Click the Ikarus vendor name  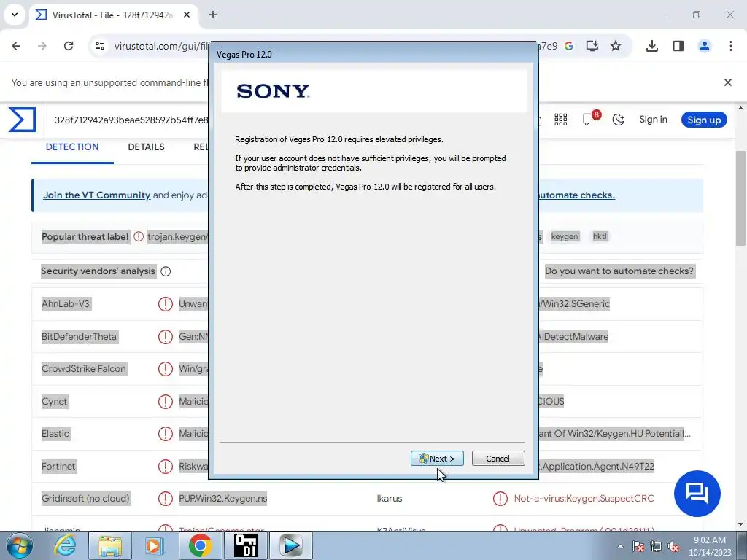[x=390, y=499]
